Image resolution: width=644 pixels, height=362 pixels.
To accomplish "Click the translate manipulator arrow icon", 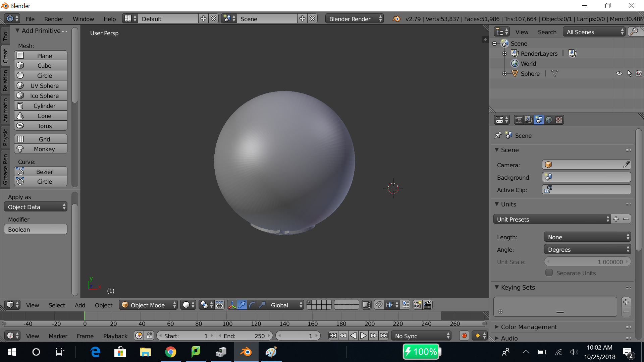I will 242,305.
